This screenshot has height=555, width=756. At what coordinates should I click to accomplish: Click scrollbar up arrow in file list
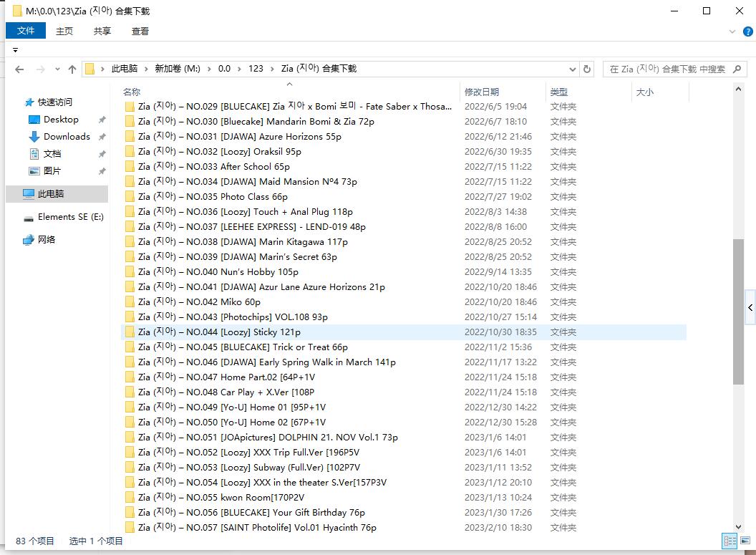click(738, 90)
